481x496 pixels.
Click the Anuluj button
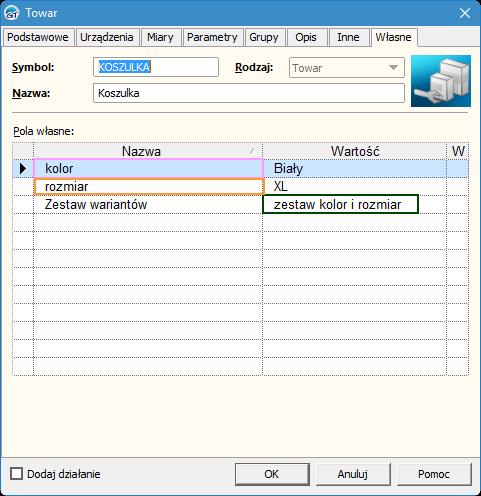353,474
